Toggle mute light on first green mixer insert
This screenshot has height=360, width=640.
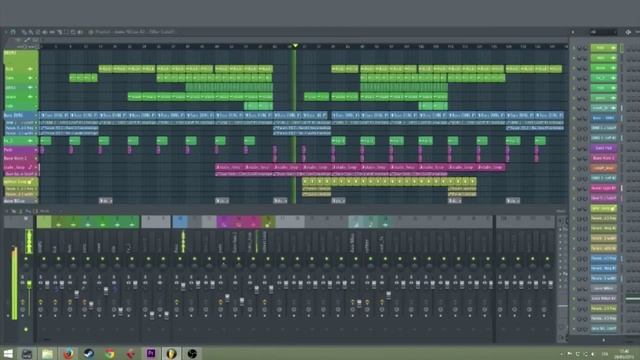44,259
